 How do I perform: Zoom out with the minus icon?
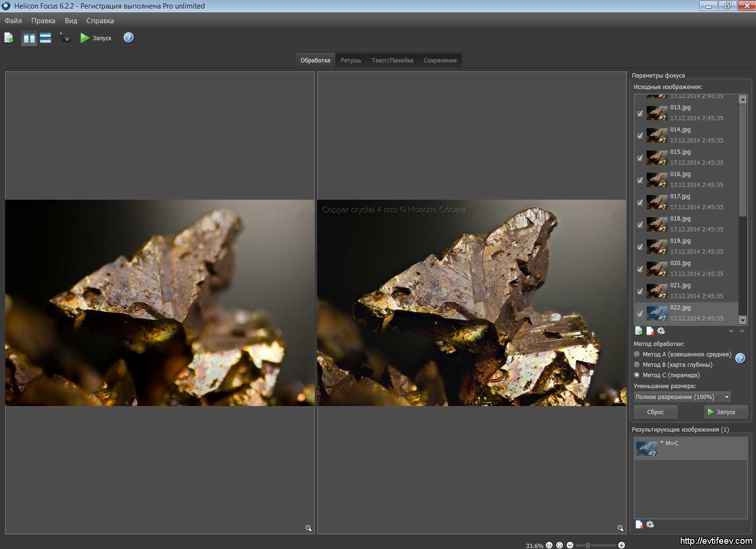pos(570,545)
